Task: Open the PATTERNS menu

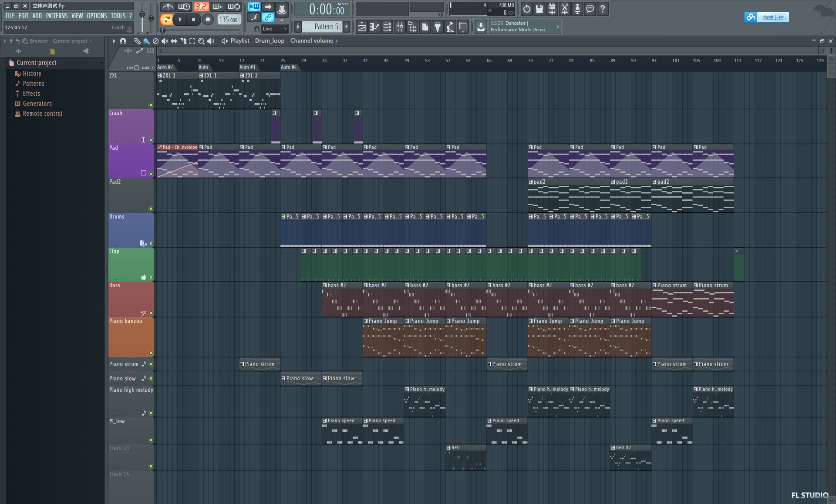Action: [57, 16]
